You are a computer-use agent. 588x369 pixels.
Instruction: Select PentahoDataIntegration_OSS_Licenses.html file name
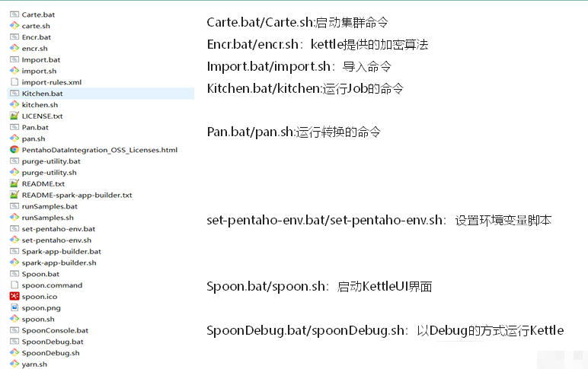tap(99, 150)
